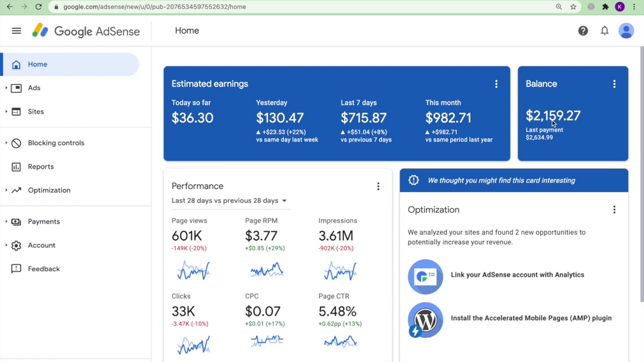
Task: Open the Help question mark icon
Action: [582, 31]
